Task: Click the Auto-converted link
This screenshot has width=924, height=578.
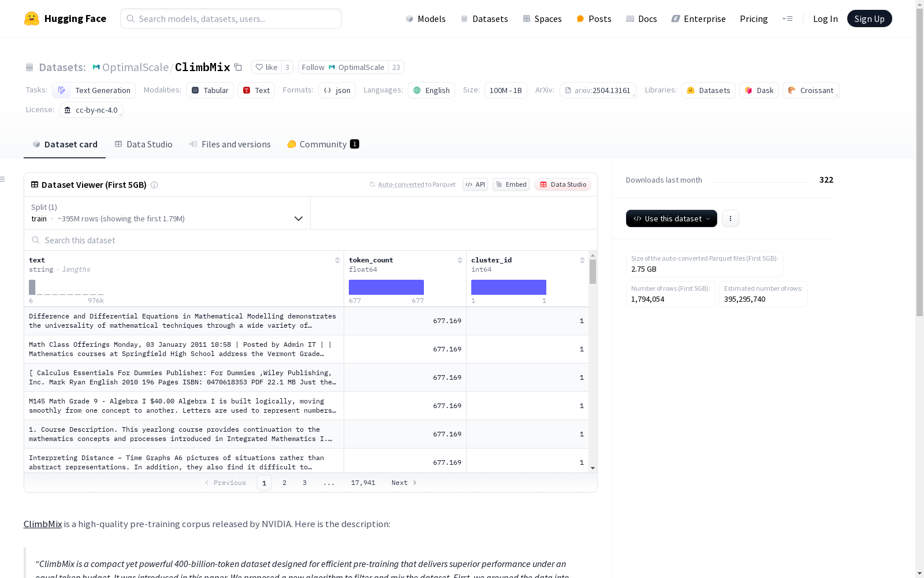Action: (401, 184)
